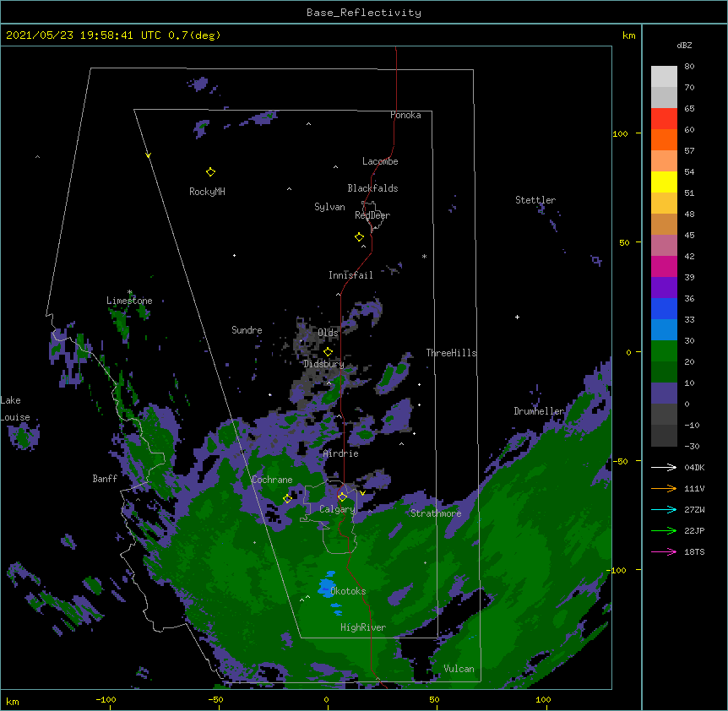Click the Base_Reflectivity title text
Screen dimensions: 728x711
point(364,13)
